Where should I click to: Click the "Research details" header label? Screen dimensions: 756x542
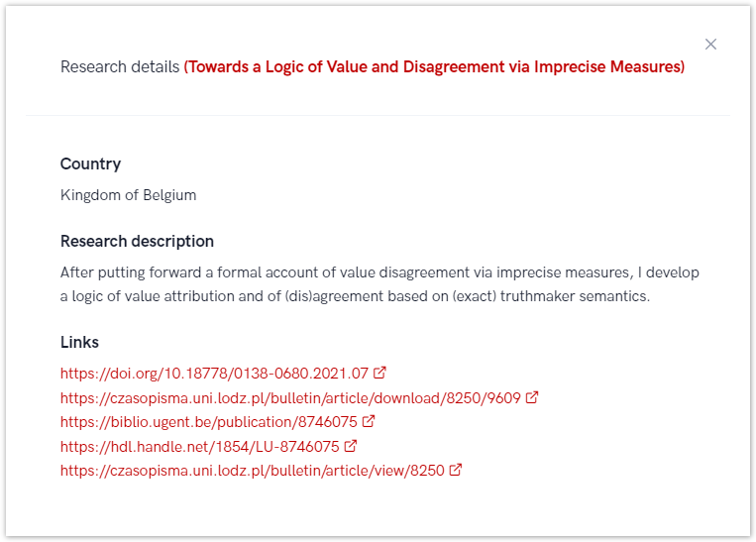pos(119,66)
